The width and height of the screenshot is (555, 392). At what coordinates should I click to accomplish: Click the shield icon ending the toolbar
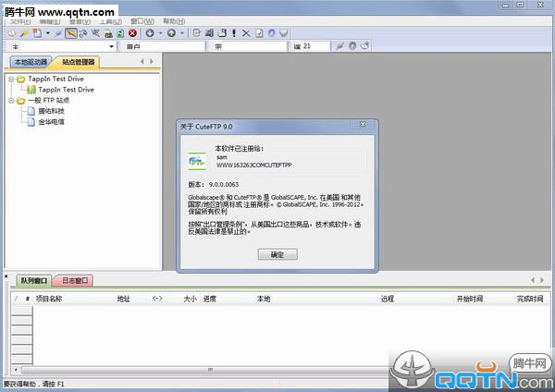tap(284, 33)
